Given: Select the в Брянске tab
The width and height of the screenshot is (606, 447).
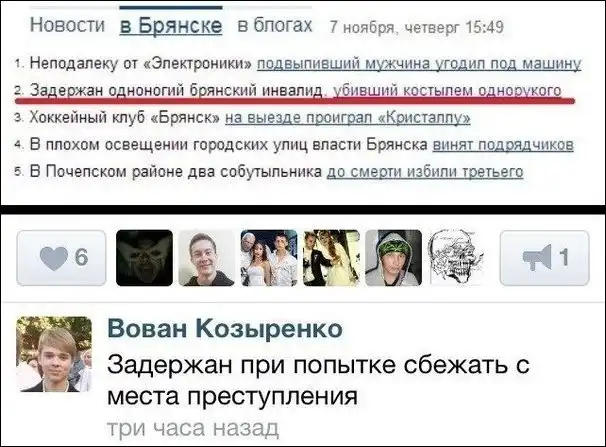Looking at the screenshot, I should [171, 25].
